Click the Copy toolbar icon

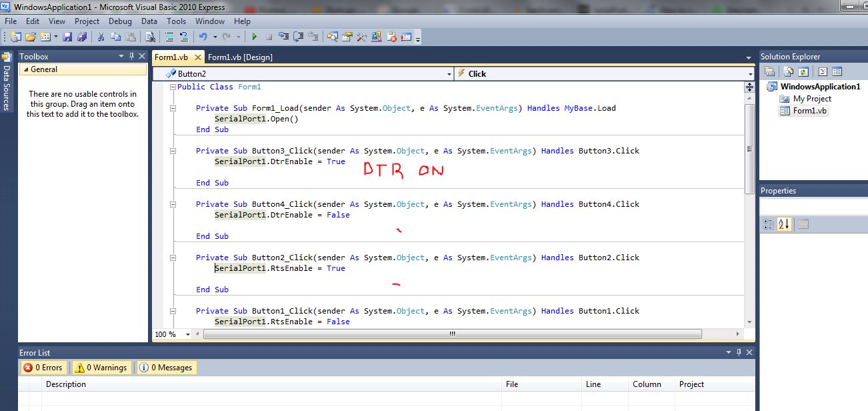coord(117,37)
